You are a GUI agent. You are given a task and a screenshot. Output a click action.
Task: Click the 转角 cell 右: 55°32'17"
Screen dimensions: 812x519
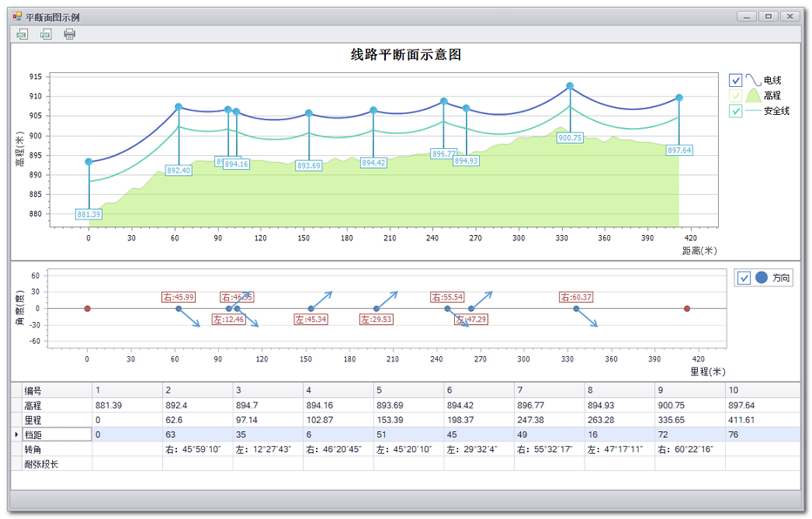click(550, 449)
